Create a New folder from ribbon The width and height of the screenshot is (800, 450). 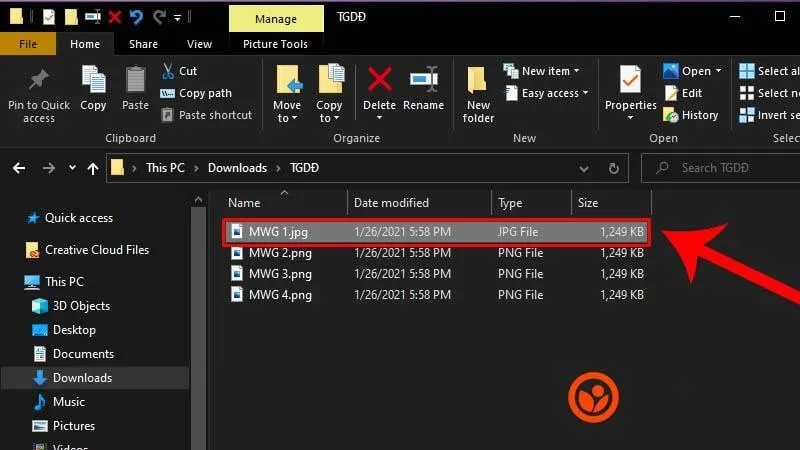tap(478, 95)
